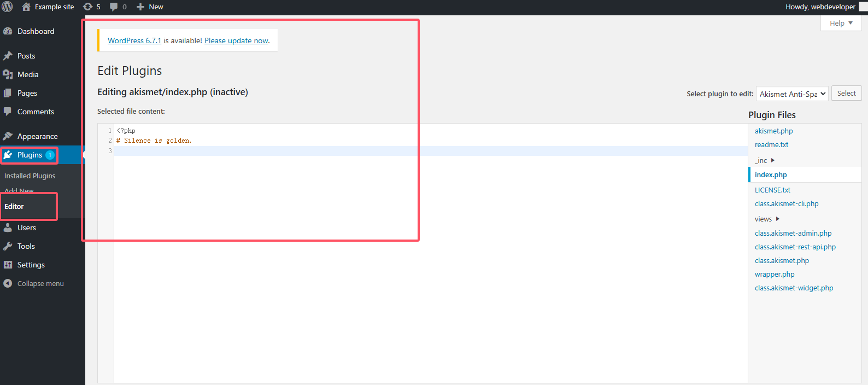Screen dimensions: 868x385
Task: Click the Please update now link
Action: 236,40
